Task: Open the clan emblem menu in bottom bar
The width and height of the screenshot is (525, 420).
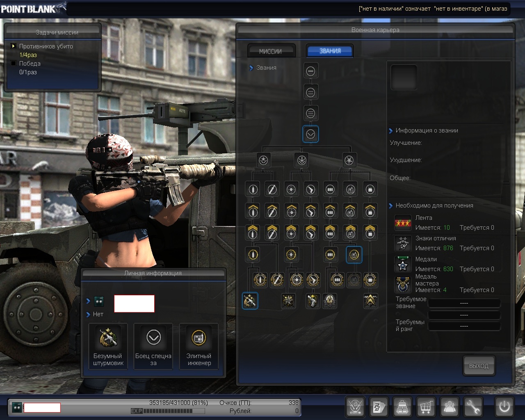Action: click(355, 407)
